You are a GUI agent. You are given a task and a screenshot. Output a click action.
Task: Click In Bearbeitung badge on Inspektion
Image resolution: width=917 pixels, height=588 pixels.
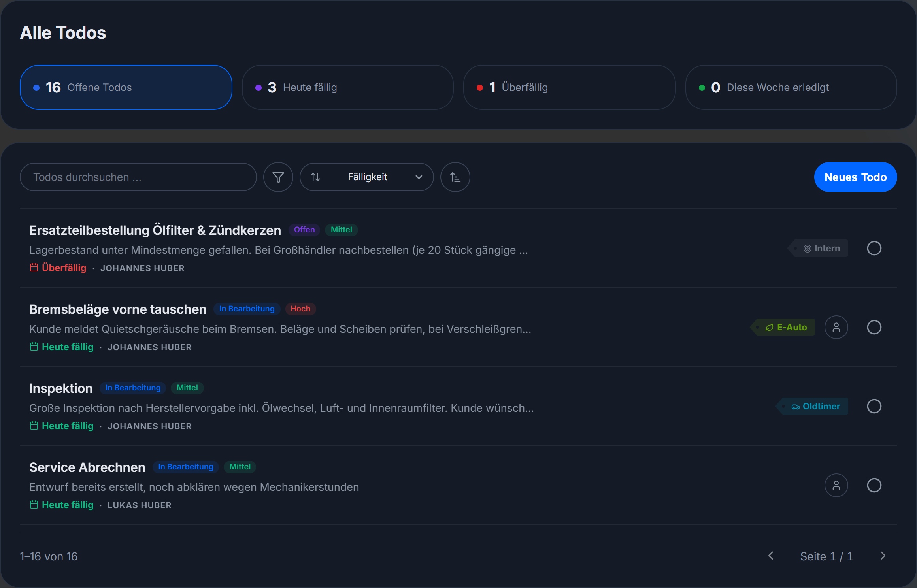(x=133, y=388)
